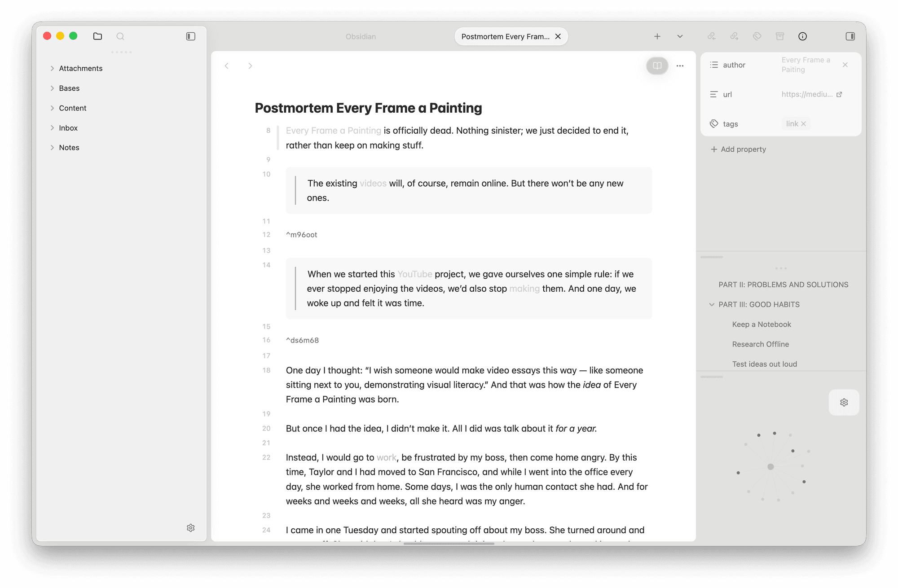Select the Postmortem Every Fram... tab

click(506, 36)
